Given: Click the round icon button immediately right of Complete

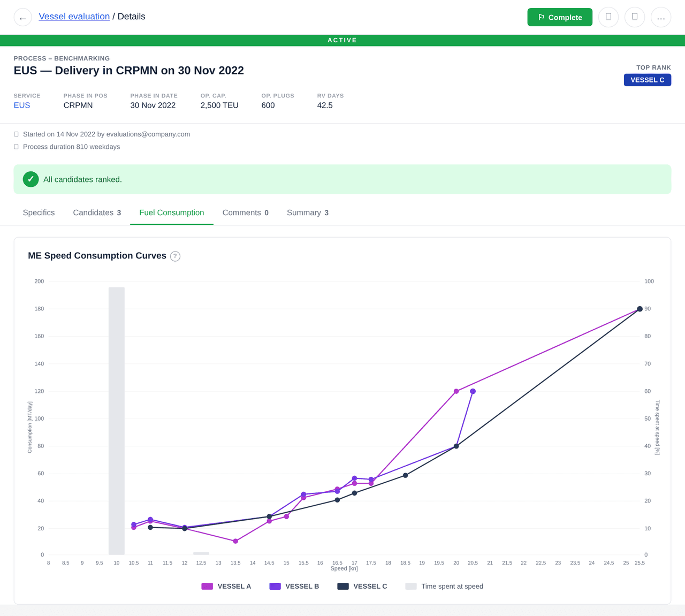Looking at the screenshot, I should [x=608, y=17].
